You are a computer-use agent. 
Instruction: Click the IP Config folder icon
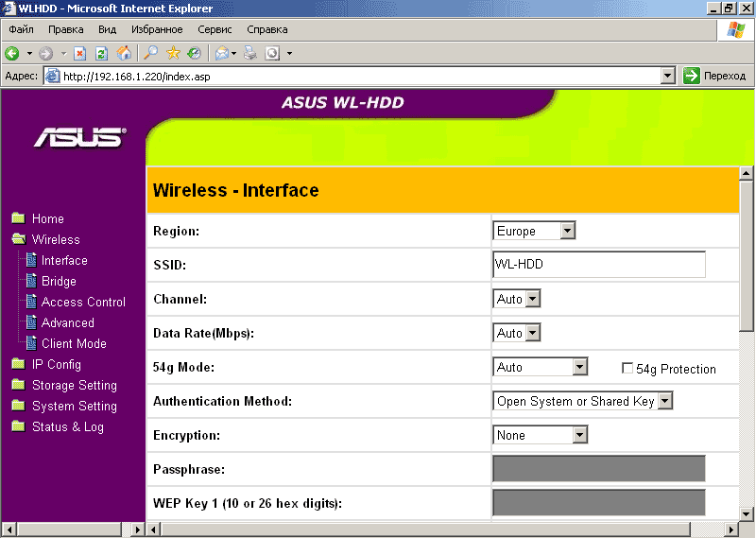[x=18, y=363]
